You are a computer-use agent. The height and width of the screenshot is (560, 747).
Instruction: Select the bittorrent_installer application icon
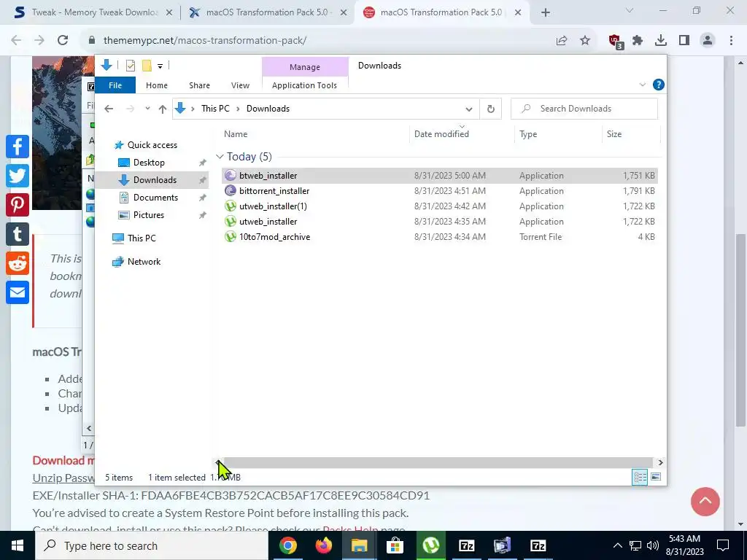tap(231, 191)
